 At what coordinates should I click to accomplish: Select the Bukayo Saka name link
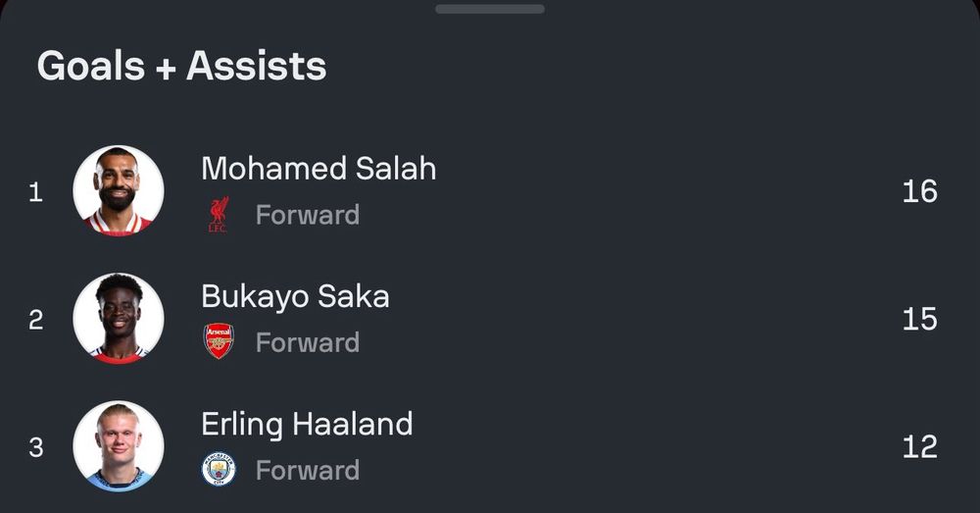295,296
